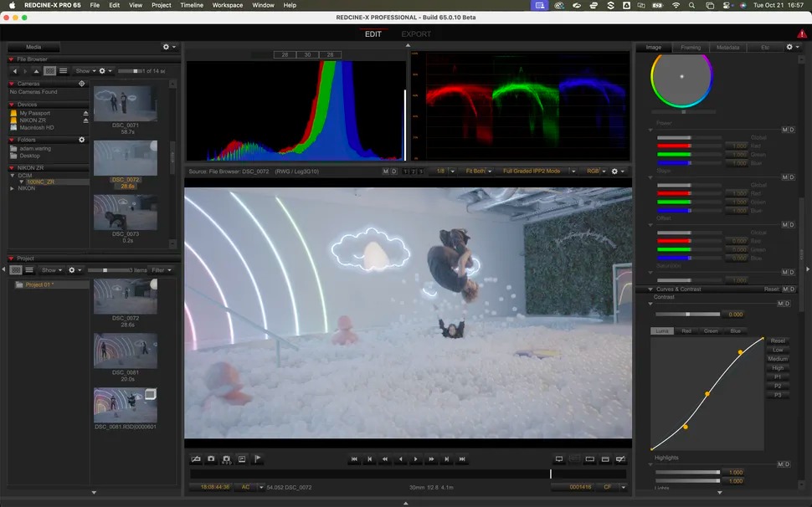Toggle the Contrast M button
Image resolution: width=812 pixels, height=507 pixels.
[x=781, y=304]
